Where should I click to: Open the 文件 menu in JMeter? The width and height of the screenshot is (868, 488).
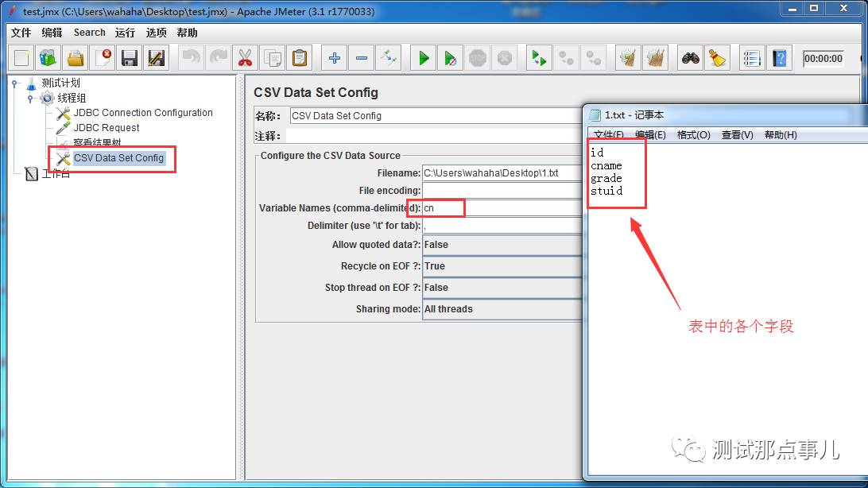(21, 33)
